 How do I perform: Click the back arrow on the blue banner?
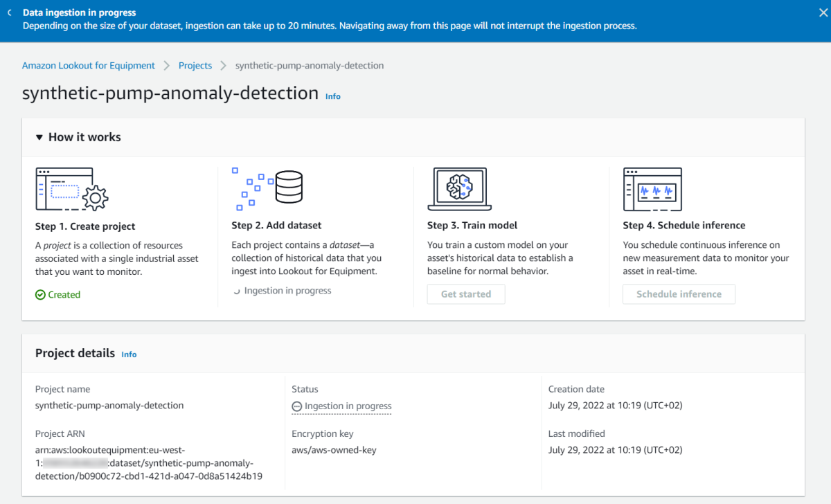click(10, 12)
